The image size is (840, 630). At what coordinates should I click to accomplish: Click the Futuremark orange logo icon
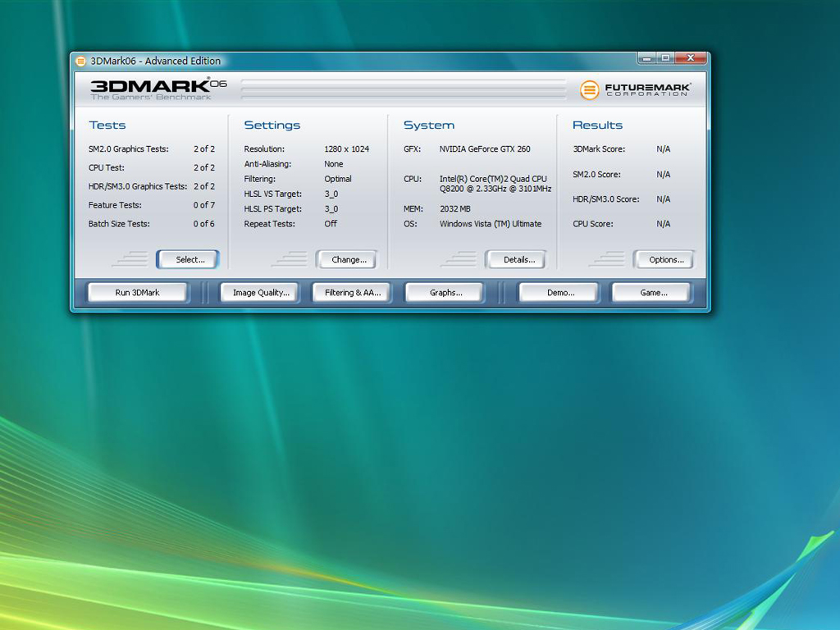click(x=589, y=90)
